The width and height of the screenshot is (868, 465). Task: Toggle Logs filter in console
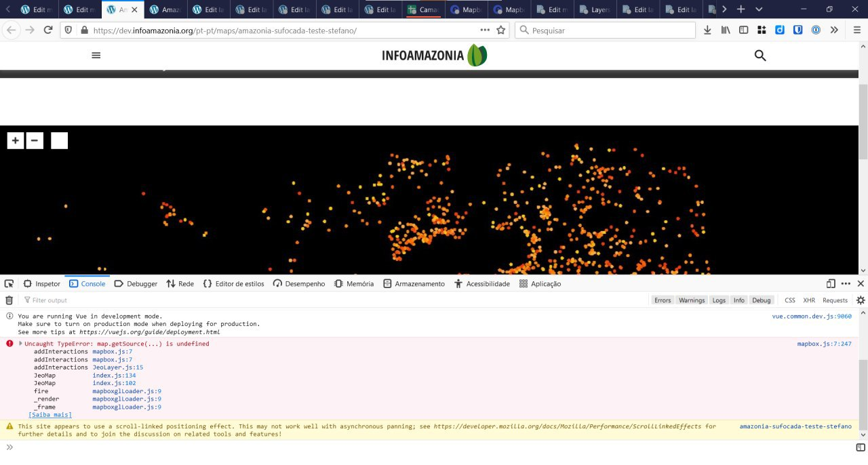click(x=719, y=300)
